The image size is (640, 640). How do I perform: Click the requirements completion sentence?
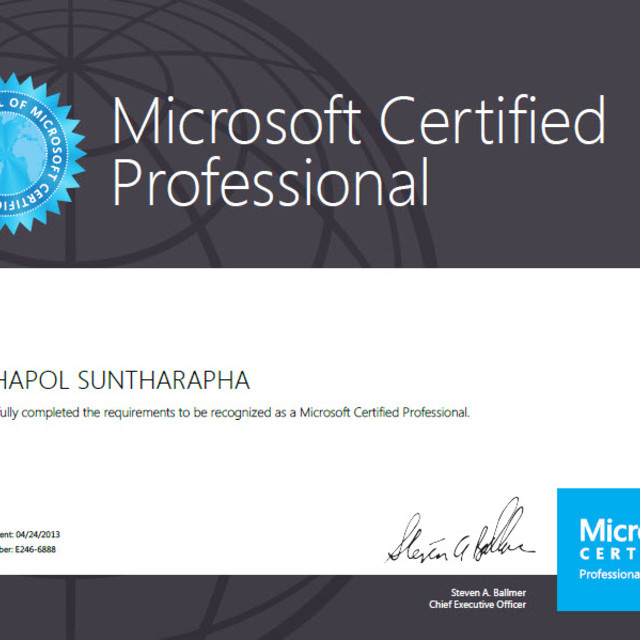[x=235, y=413]
